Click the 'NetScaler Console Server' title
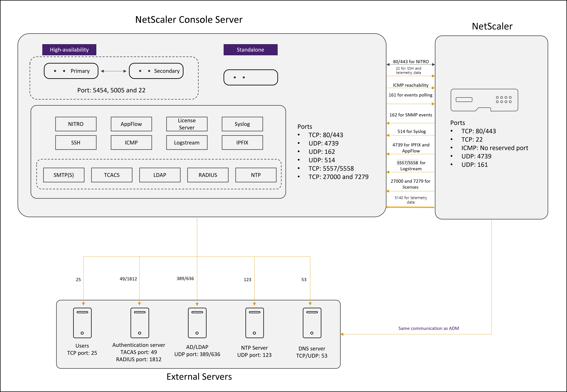 pyautogui.click(x=189, y=20)
